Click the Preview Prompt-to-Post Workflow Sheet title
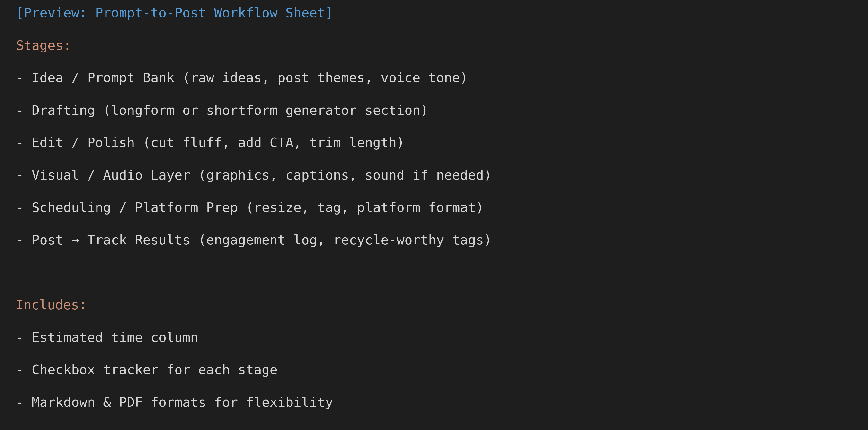This screenshot has height=430, width=868. point(174,13)
